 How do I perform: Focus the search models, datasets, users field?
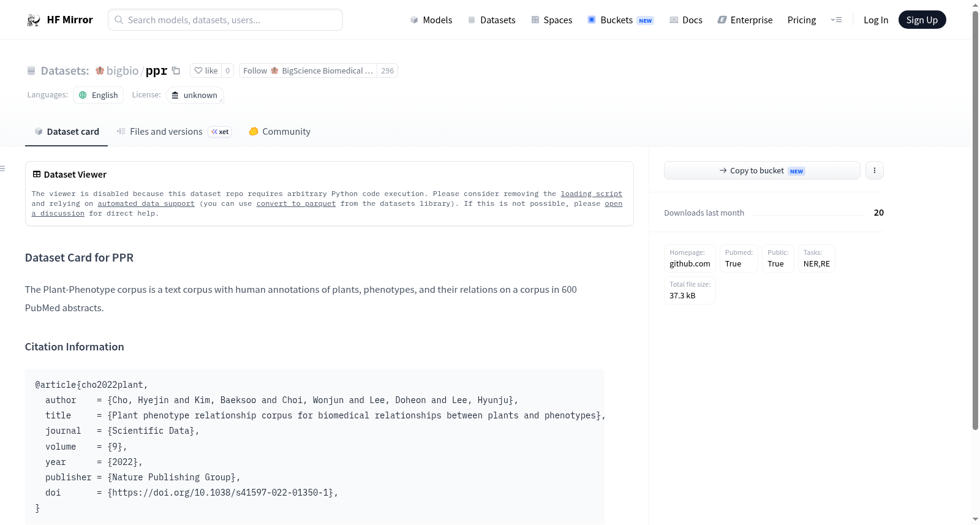(225, 20)
